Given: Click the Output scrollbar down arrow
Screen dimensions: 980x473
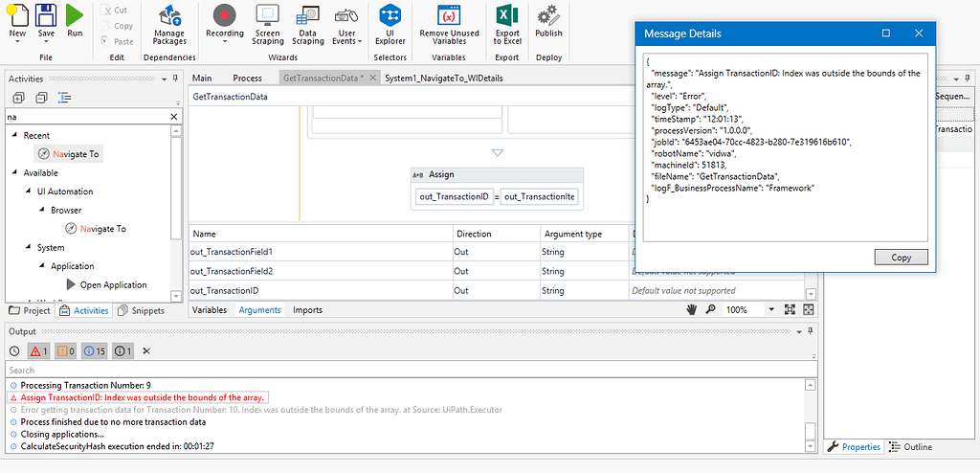Looking at the screenshot, I should click(811, 445).
